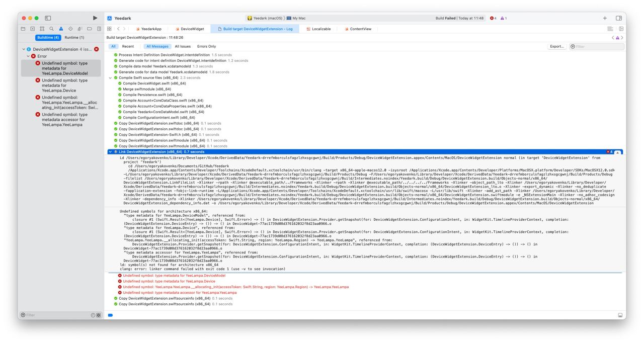Image resolution: width=644 pixels, height=343 pixels.
Task: Click the purple warning count badge in toolbar
Action: (503, 18)
